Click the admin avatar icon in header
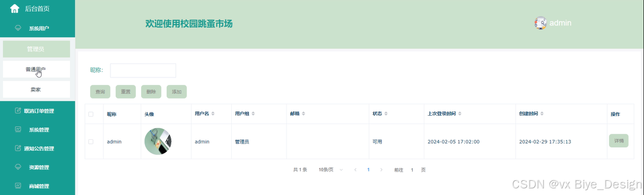Viewport: 644px width, 195px height. [541, 23]
